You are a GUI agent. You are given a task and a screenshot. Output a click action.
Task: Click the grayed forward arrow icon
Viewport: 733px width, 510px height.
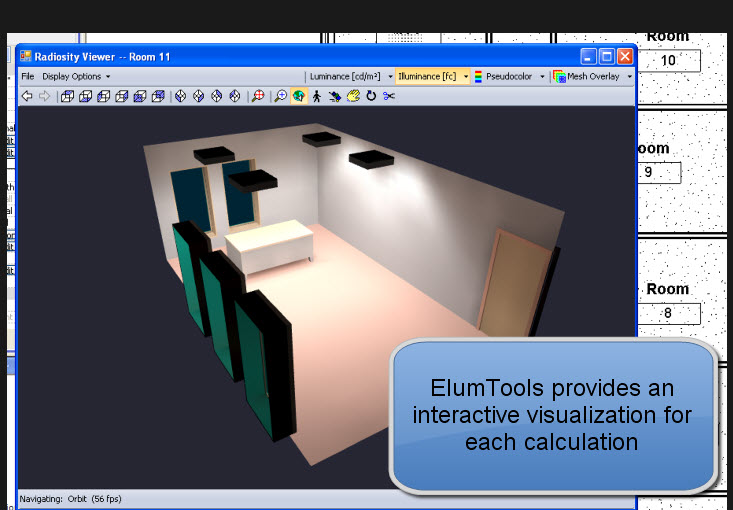pyautogui.click(x=44, y=96)
